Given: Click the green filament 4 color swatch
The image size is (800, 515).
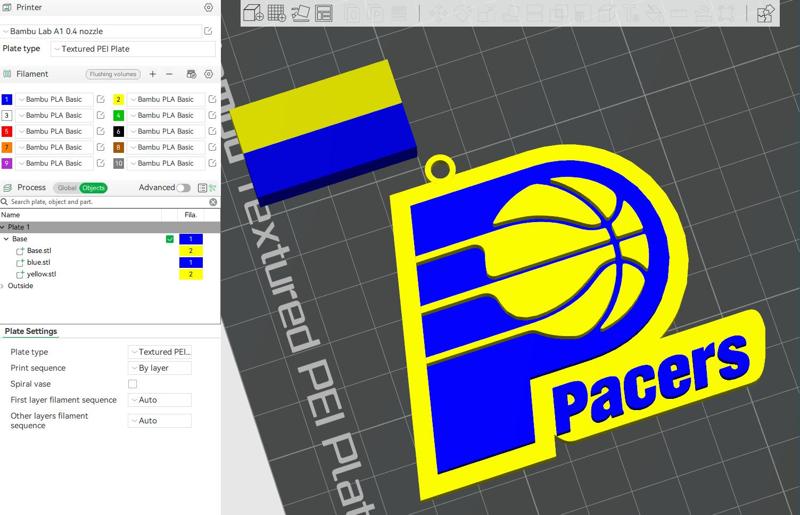Looking at the screenshot, I should pyautogui.click(x=118, y=115).
